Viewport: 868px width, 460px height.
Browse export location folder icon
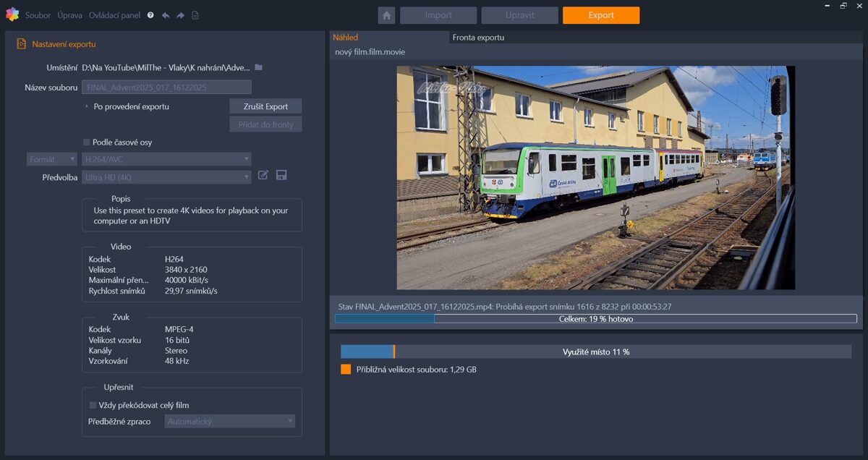[x=259, y=67]
